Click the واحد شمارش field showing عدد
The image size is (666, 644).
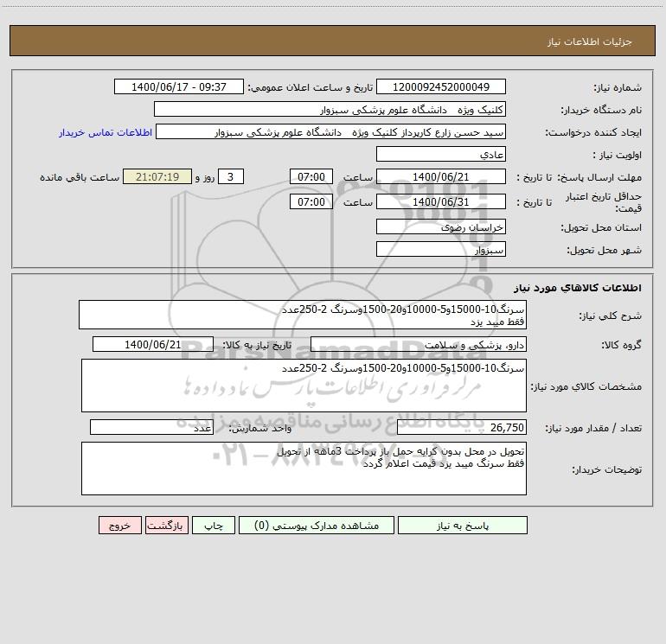(x=151, y=427)
